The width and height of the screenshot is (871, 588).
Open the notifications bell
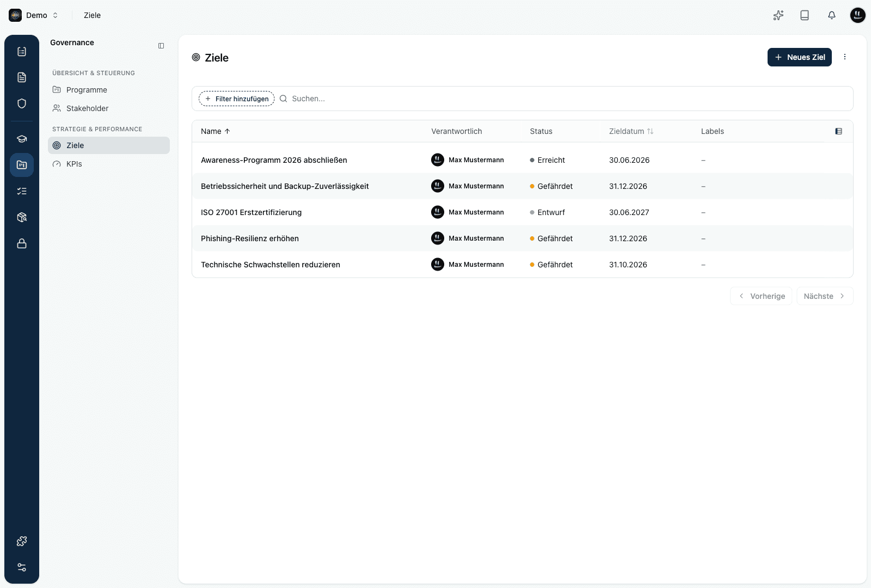(832, 15)
